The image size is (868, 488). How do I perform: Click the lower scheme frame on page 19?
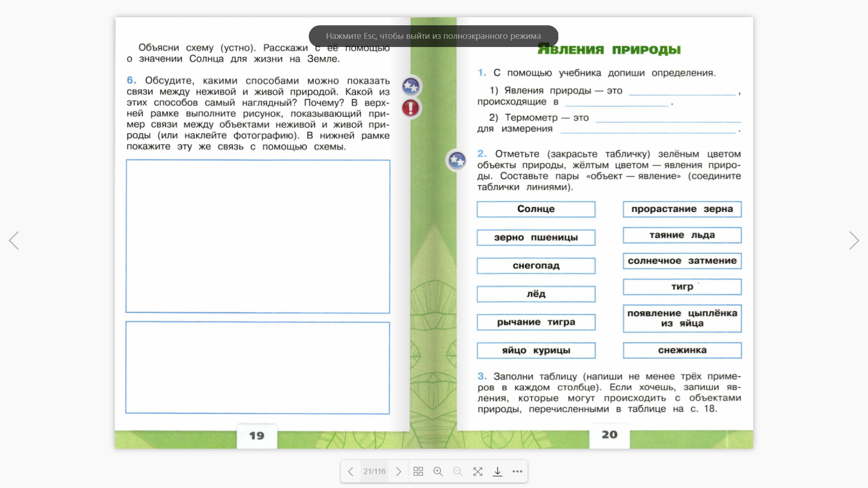click(x=258, y=368)
